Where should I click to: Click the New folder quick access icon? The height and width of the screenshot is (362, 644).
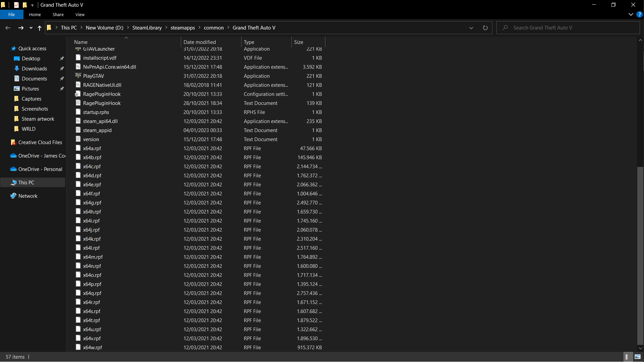pos(25,5)
